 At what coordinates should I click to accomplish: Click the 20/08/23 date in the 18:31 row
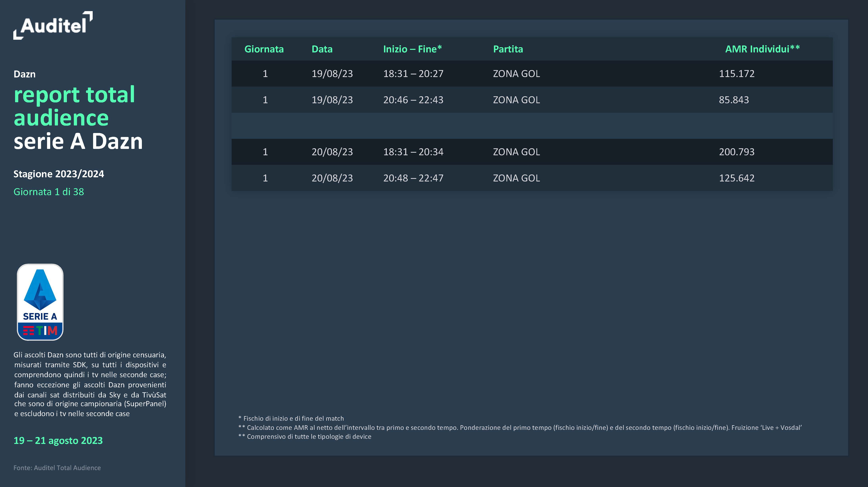[x=332, y=152]
